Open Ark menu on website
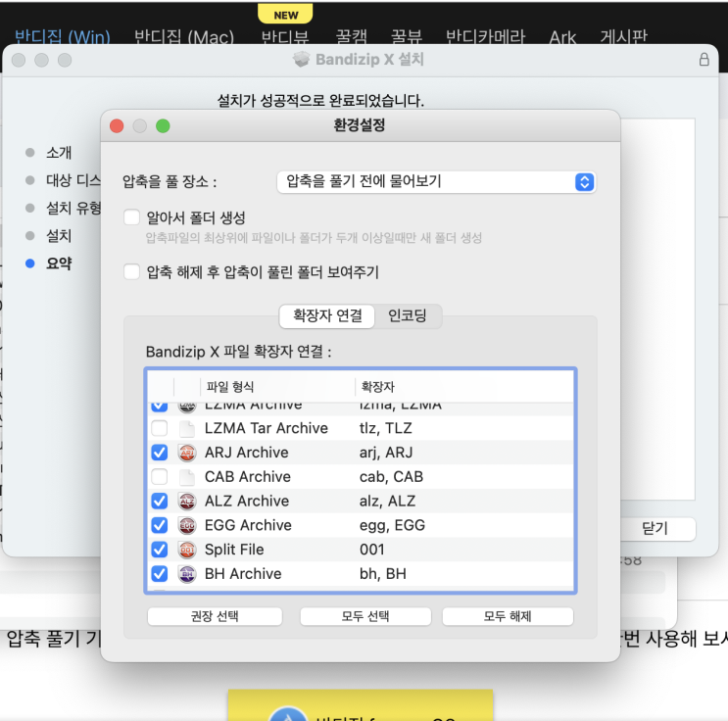The image size is (728, 721). point(562,36)
